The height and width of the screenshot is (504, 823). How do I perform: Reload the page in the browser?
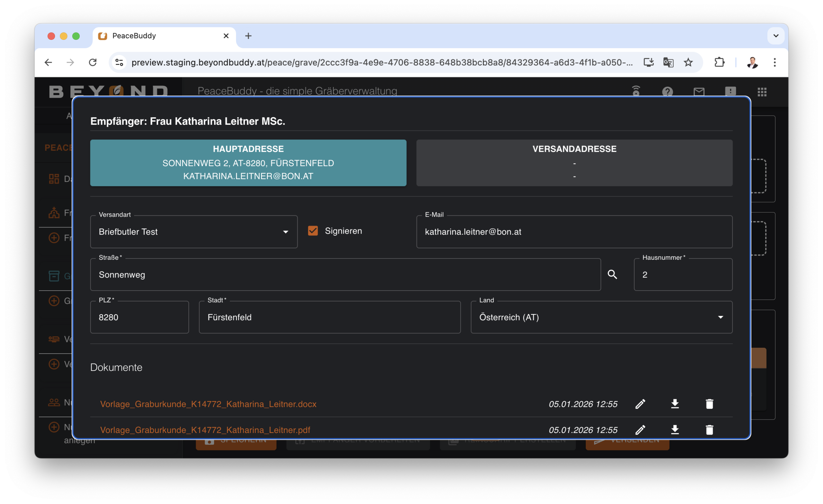(93, 62)
